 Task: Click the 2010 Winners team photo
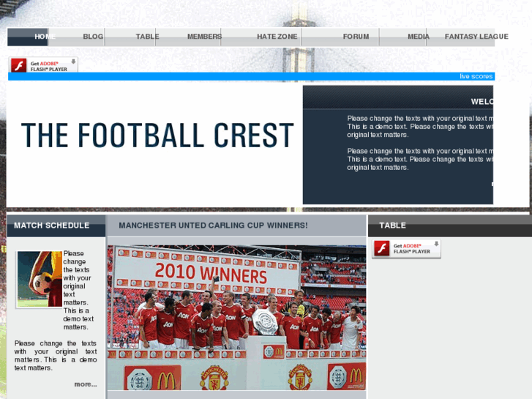[x=236, y=318]
